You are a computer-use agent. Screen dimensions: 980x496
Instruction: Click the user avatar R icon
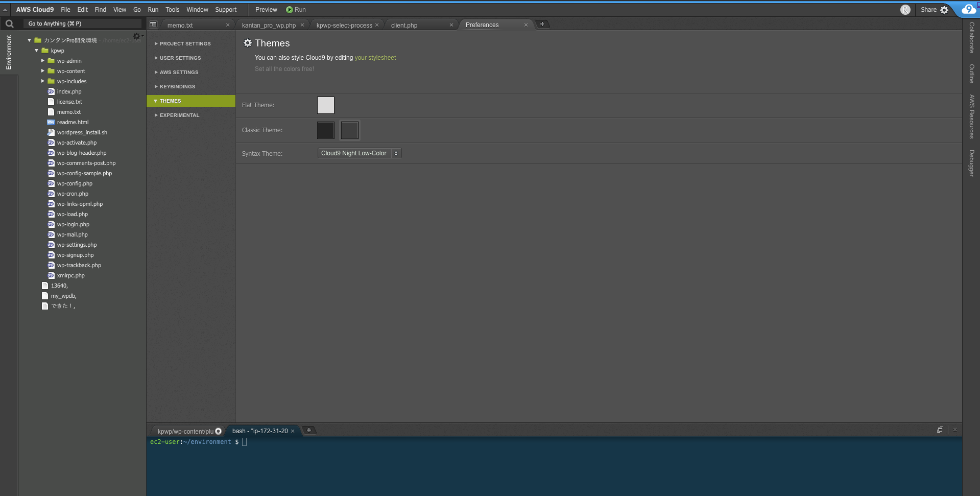click(905, 10)
